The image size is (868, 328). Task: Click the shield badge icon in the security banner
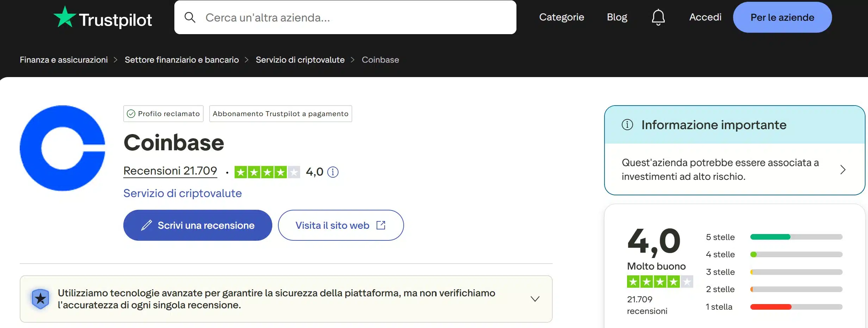pos(41,299)
